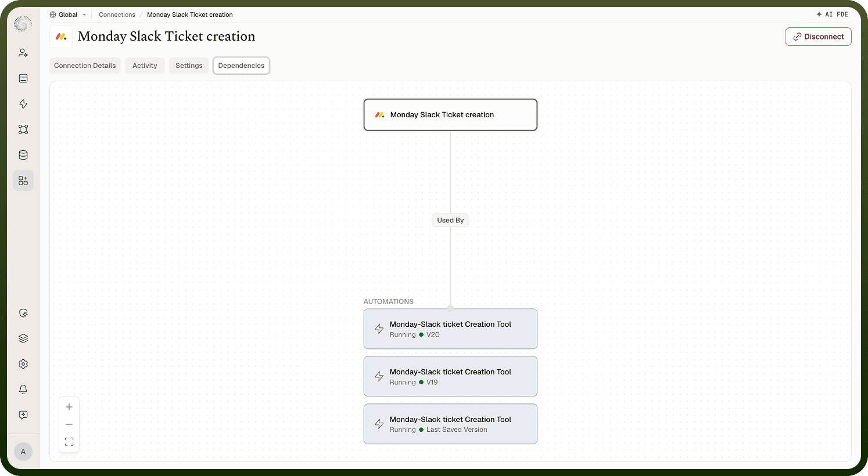Go to Connections breadcrumb link

click(117, 15)
